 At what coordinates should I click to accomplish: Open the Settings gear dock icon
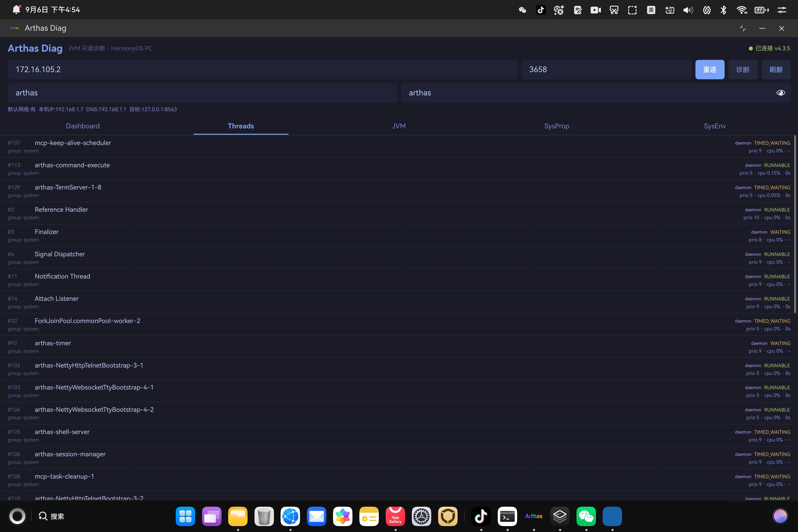422,516
